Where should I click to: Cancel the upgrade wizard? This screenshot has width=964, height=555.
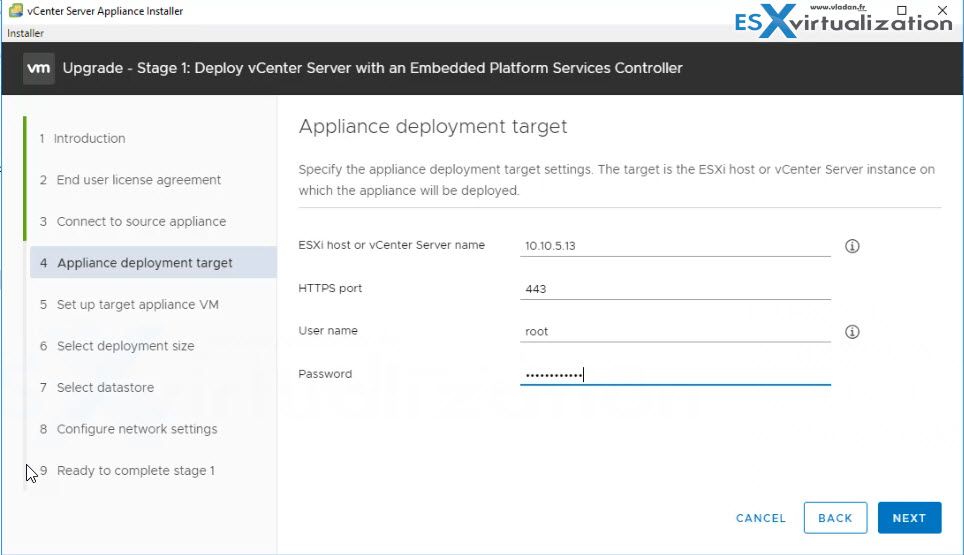tap(761, 518)
